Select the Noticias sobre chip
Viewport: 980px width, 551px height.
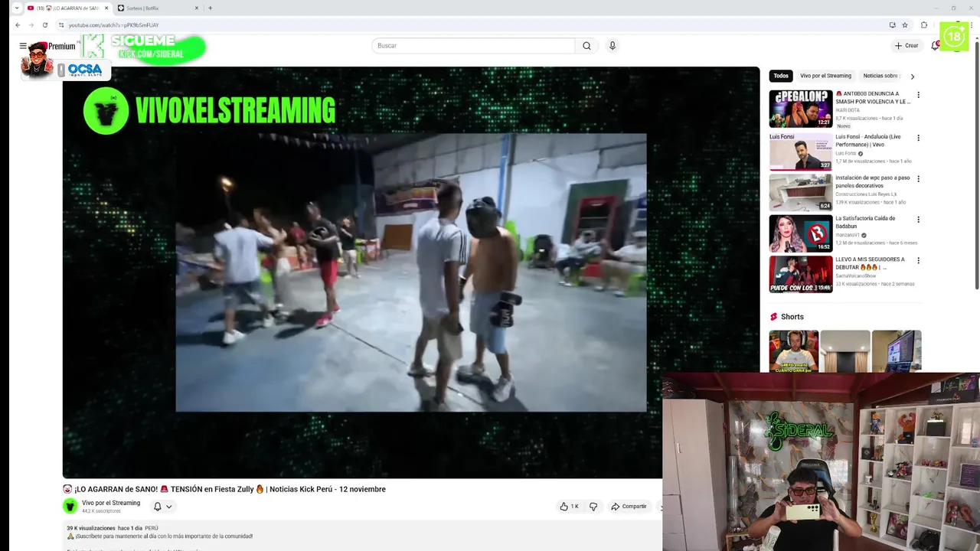pos(880,76)
